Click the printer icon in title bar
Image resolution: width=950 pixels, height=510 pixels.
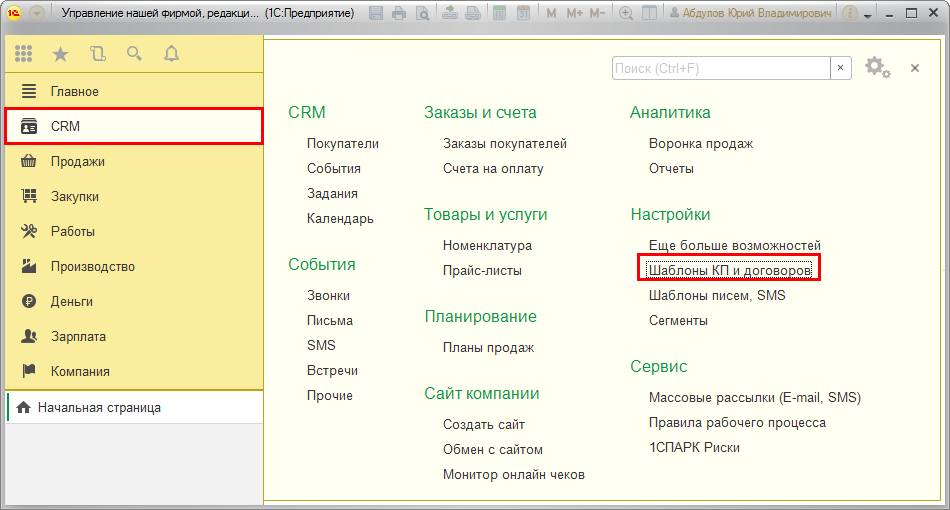click(399, 13)
